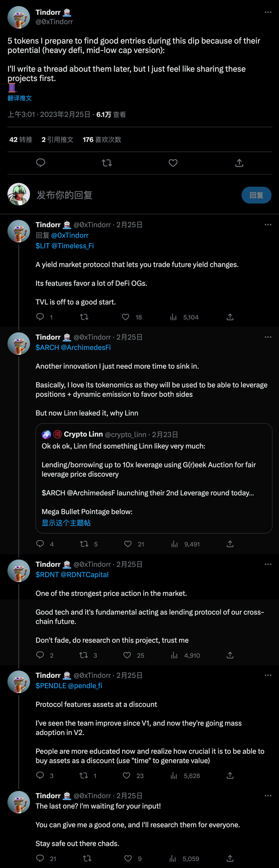Open quoted Crypto Linn tweet thread link
The width and height of the screenshot is (279, 868).
click(66, 523)
